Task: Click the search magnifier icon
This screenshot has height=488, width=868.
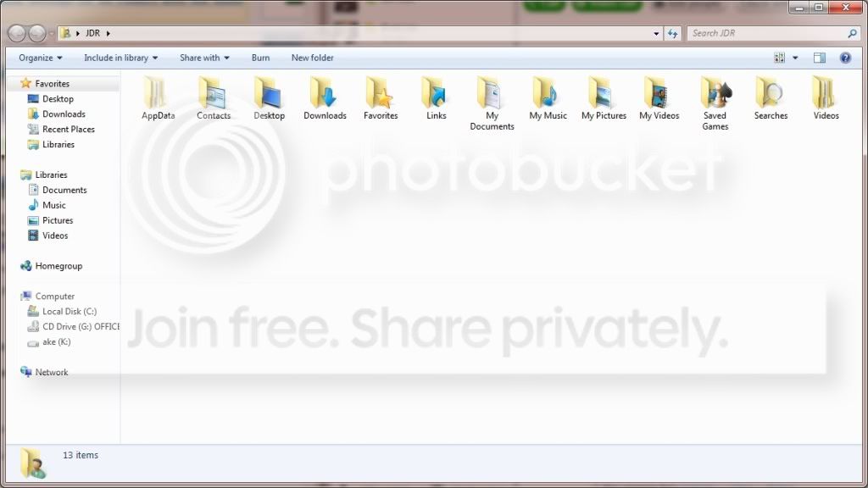Action: [x=853, y=33]
